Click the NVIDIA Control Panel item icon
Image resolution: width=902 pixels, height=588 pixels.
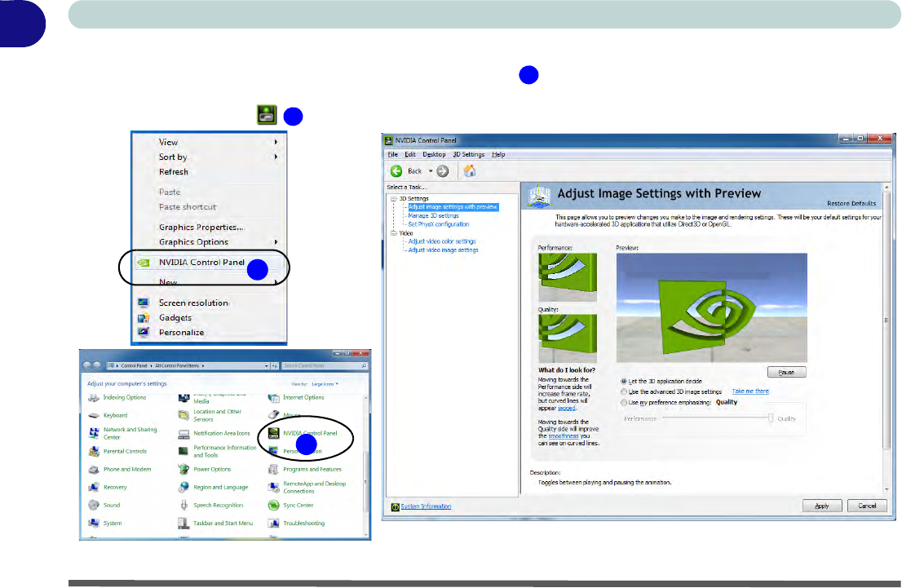[274, 433]
